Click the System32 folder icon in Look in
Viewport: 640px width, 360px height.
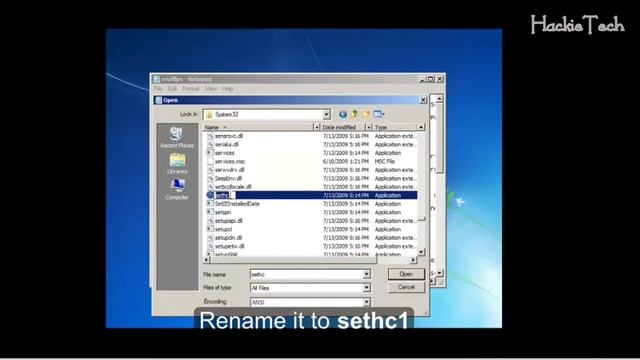pos(209,115)
